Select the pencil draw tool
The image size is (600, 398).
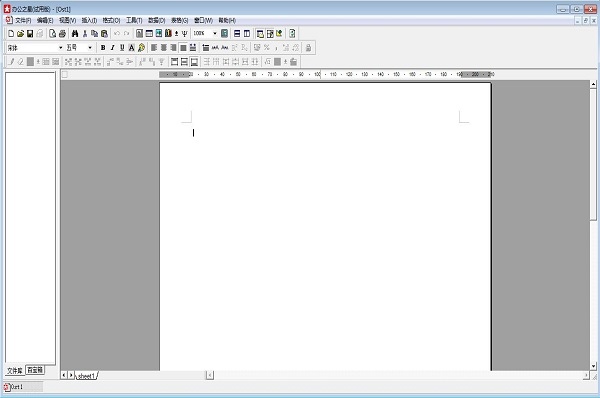pos(11,62)
